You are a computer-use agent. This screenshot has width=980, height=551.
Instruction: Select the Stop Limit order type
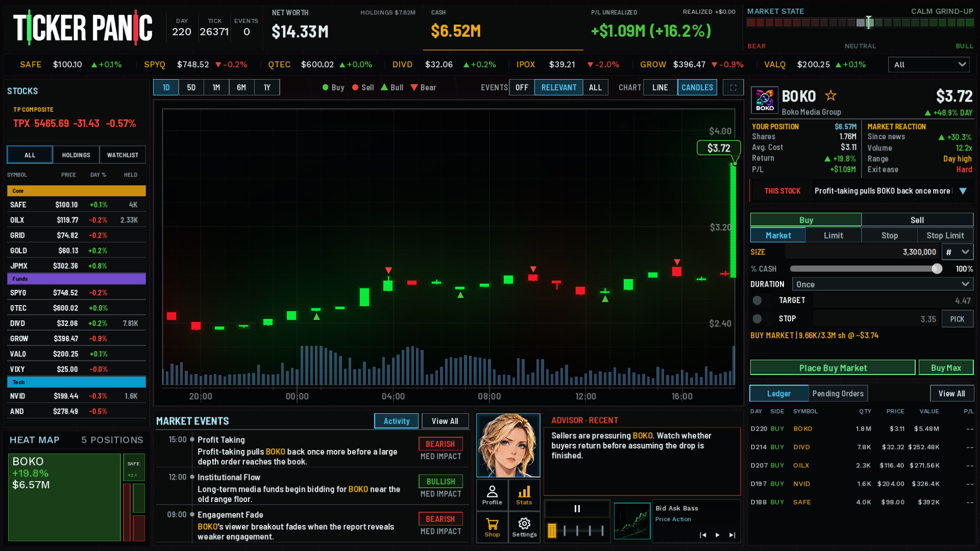945,235
